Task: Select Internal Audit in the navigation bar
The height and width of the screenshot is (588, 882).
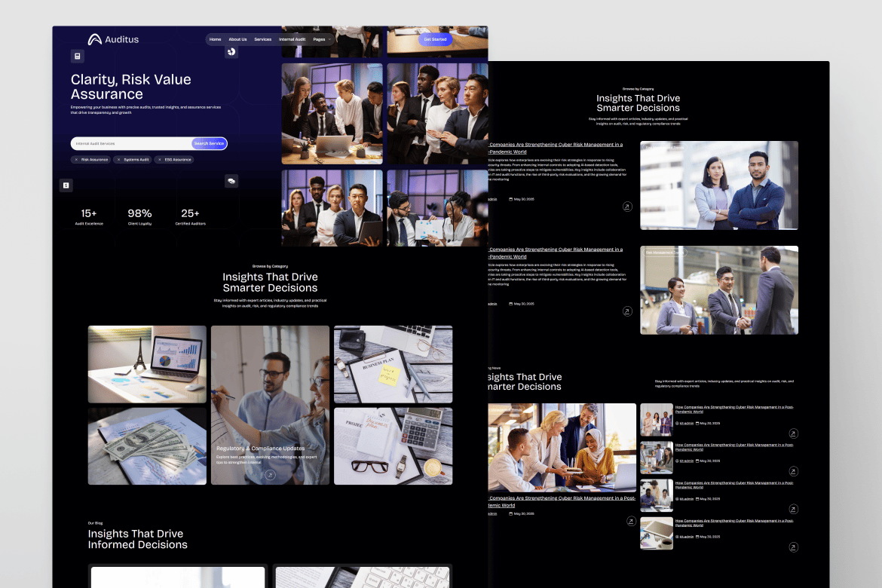Action: pyautogui.click(x=292, y=39)
